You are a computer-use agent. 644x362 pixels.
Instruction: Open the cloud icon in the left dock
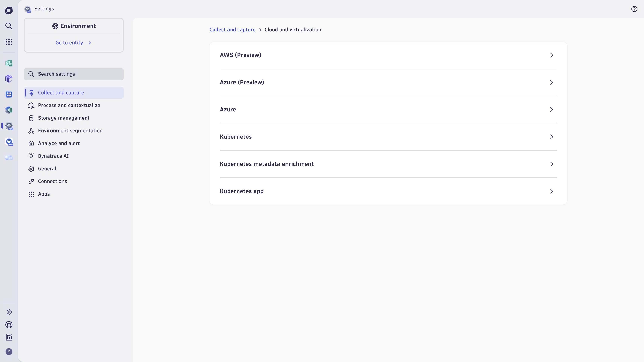(x=9, y=157)
